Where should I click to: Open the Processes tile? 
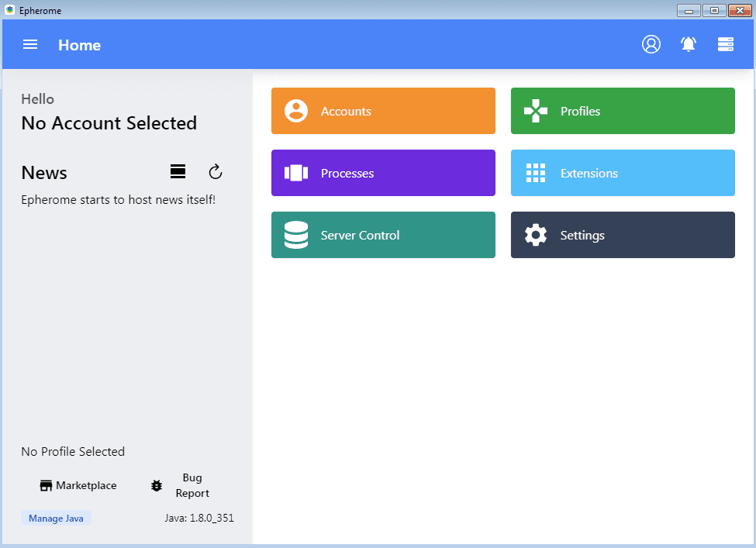point(383,173)
